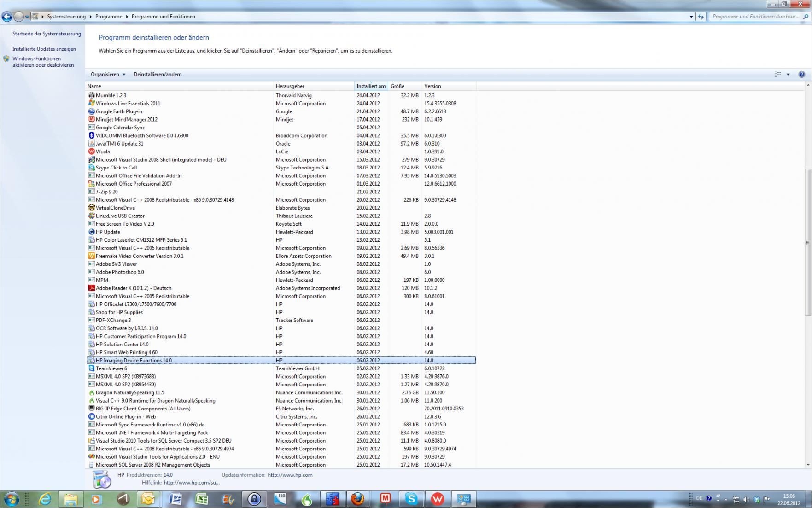Launch Microsoft Word from the taskbar
812x508 pixels.
pyautogui.click(x=175, y=499)
